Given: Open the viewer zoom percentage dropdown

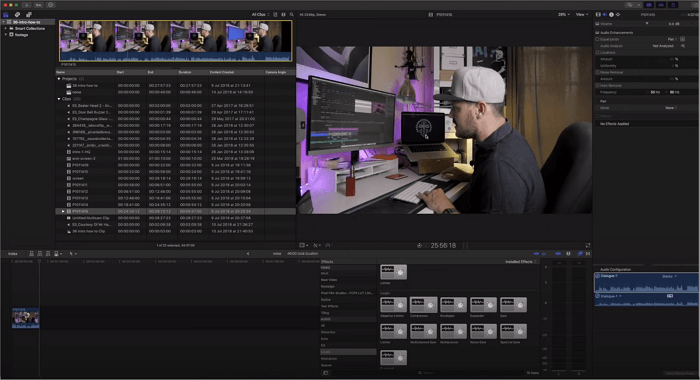Looking at the screenshot, I should pyautogui.click(x=564, y=15).
